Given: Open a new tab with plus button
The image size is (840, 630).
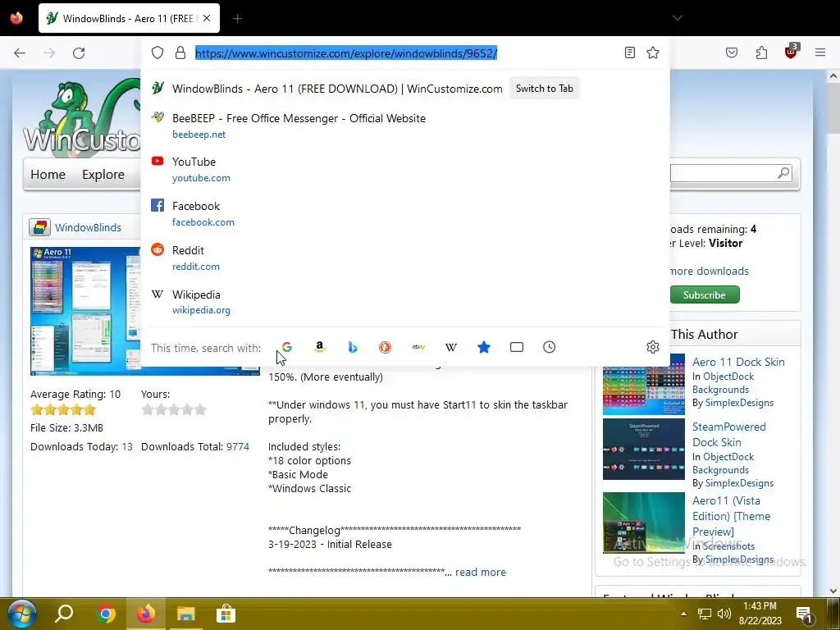Looking at the screenshot, I should 238,19.
